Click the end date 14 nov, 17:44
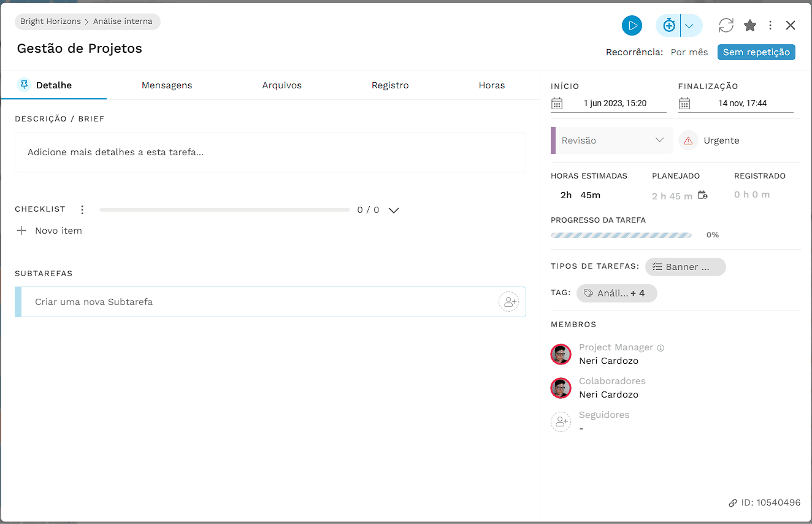This screenshot has width=812, height=524. coord(743,103)
